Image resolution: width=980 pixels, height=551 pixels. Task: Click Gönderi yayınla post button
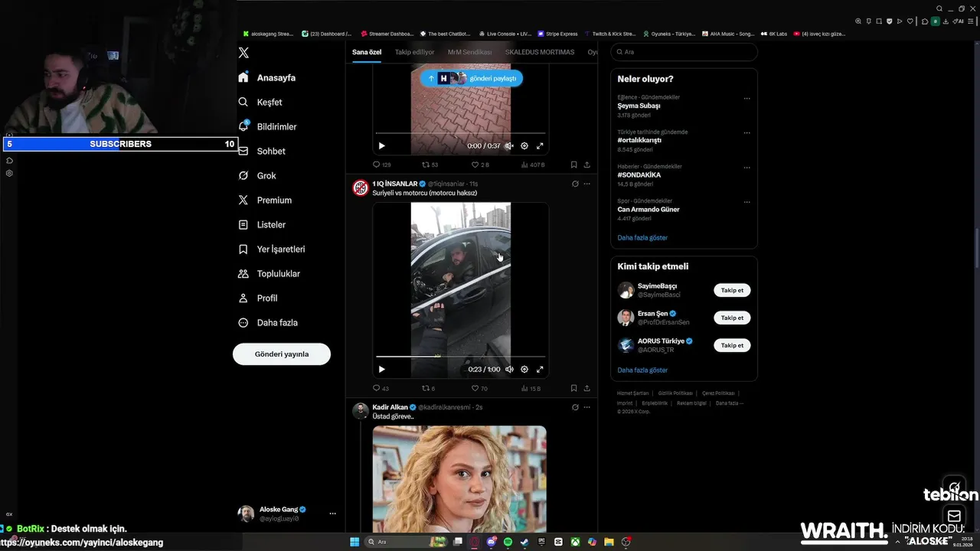tap(282, 354)
